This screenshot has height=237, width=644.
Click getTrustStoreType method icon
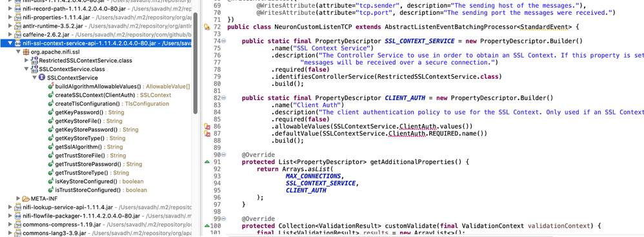coord(50,172)
